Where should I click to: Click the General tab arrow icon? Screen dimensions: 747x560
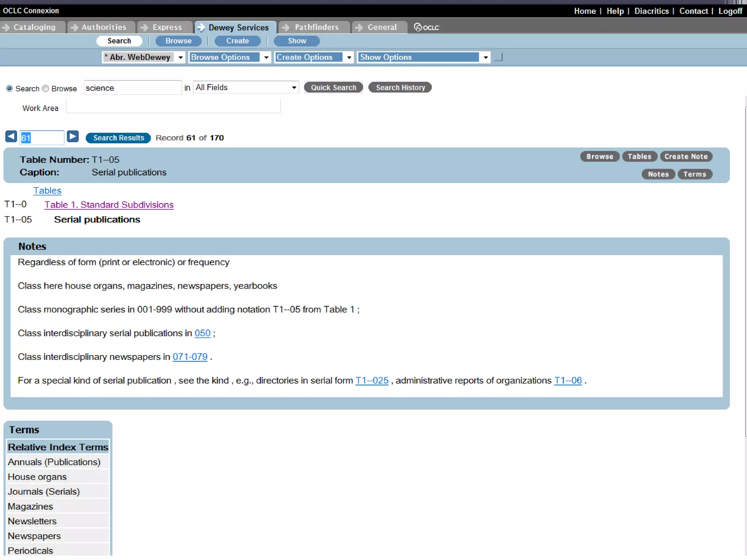pos(359,27)
